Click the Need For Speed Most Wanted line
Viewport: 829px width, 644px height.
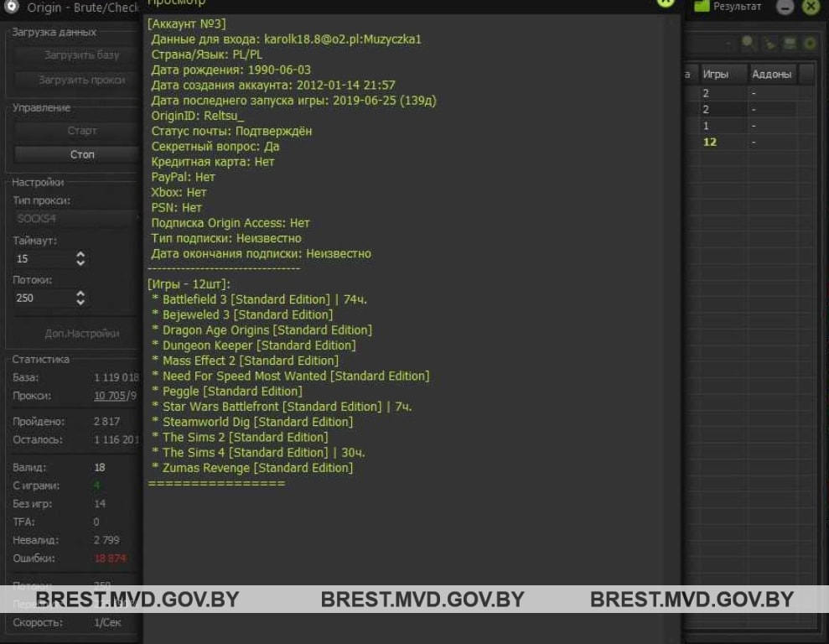(290, 377)
